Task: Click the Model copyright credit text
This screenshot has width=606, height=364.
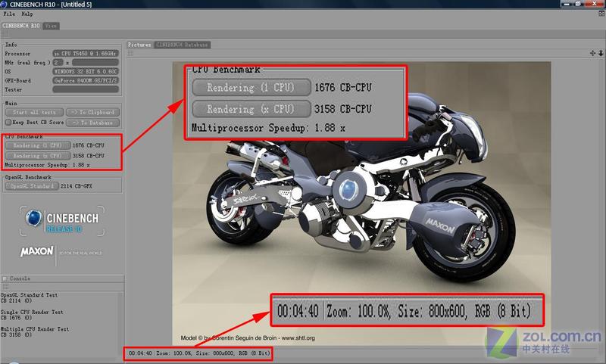Action: pos(248,338)
